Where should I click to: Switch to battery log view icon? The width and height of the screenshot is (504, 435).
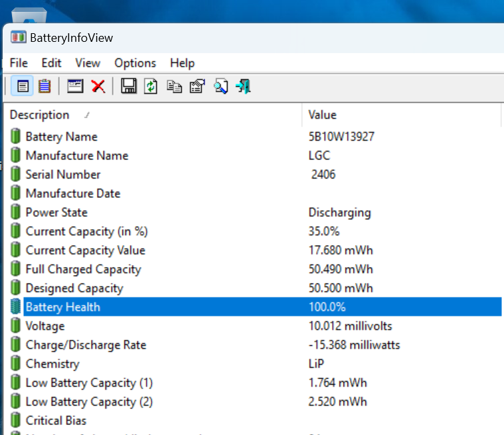[44, 86]
